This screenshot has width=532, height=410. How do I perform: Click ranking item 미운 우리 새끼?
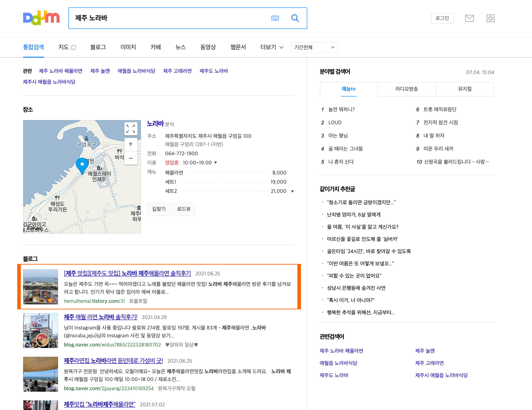tap(438, 149)
